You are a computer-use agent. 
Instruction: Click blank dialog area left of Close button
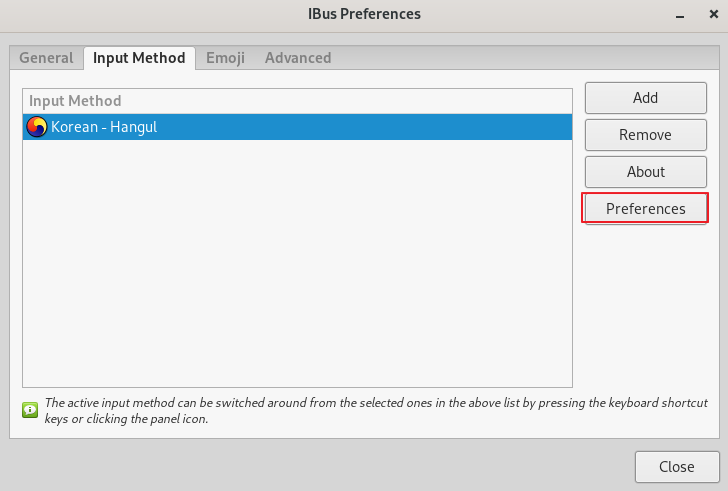click(320, 467)
